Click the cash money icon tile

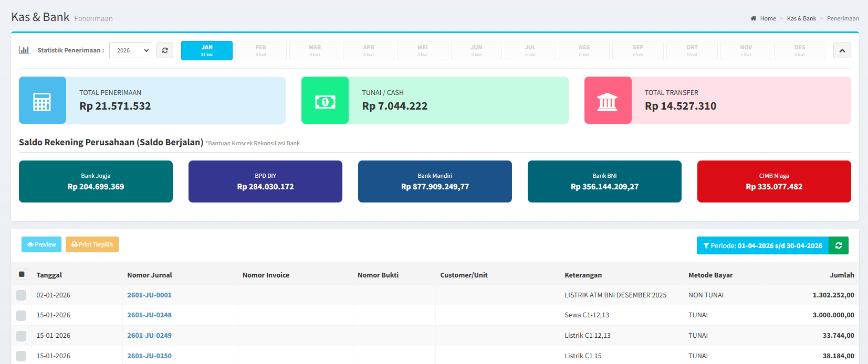(325, 101)
